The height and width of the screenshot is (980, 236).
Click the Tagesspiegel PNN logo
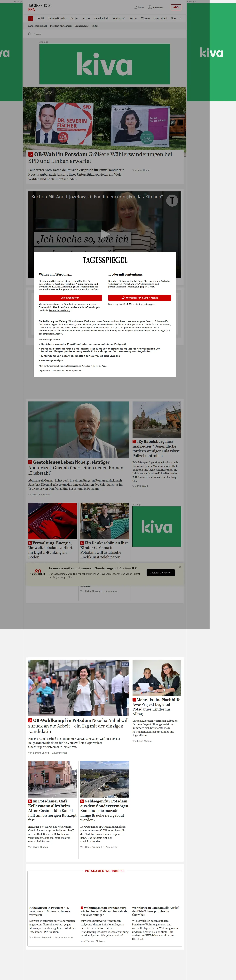(40, 7)
